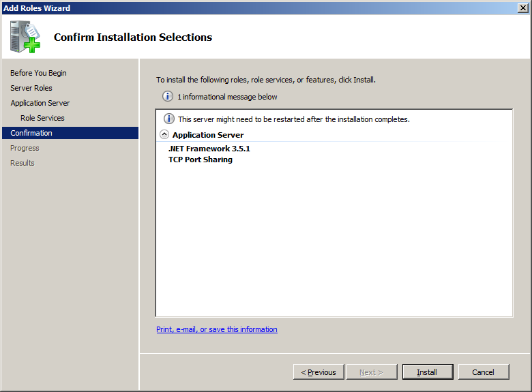Click the Results step in sidebar
532x392 pixels.
pyautogui.click(x=23, y=163)
